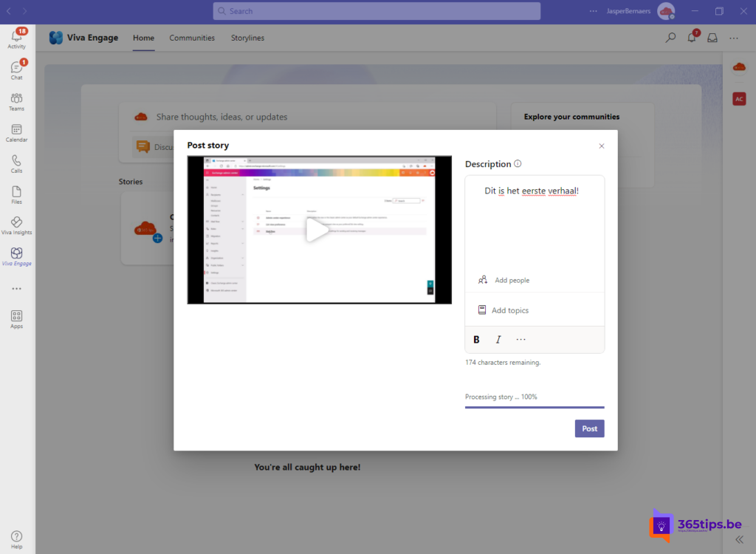
Task: Go to Teams in the sidebar
Action: click(16, 101)
